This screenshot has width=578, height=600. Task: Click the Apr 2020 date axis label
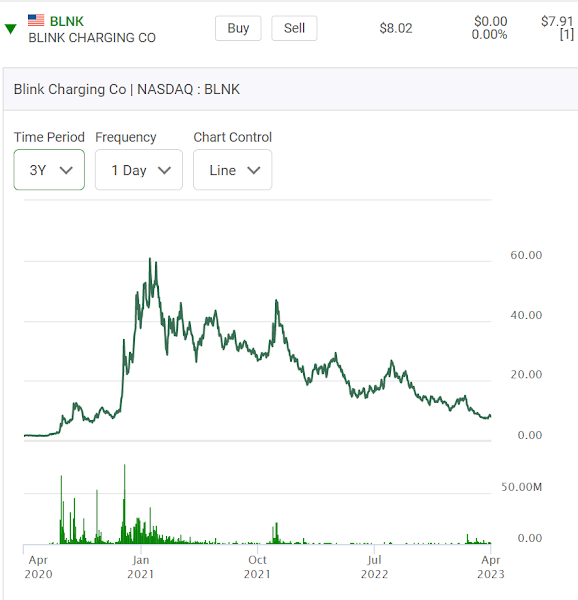(38, 567)
